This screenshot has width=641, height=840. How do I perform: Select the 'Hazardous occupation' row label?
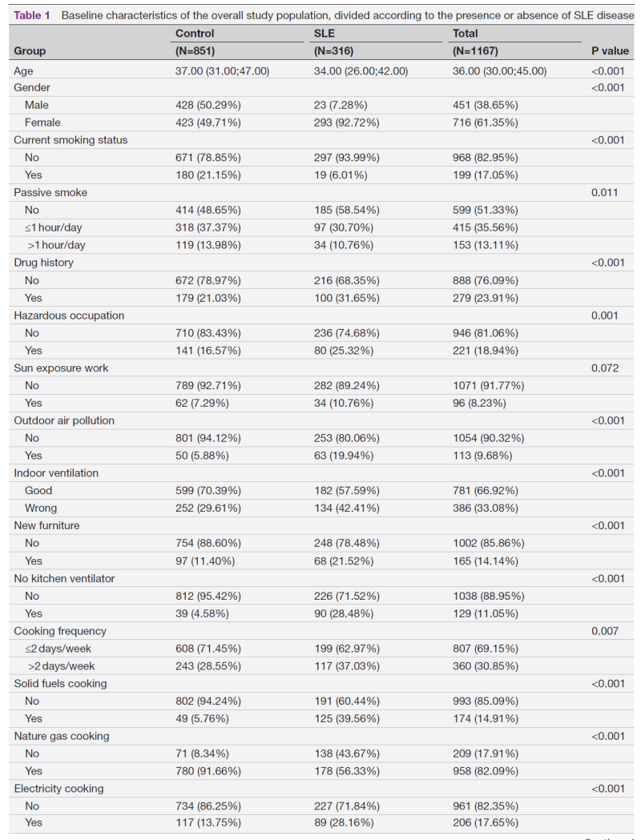[69, 316]
